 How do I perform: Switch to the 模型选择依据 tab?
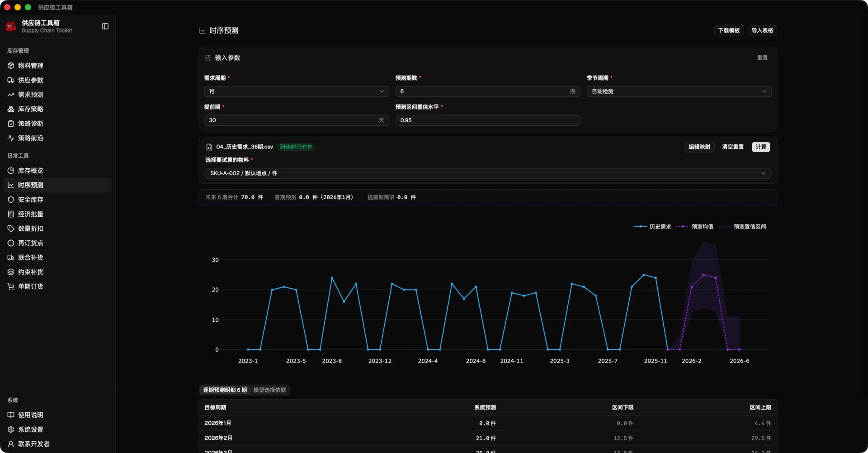(269, 390)
